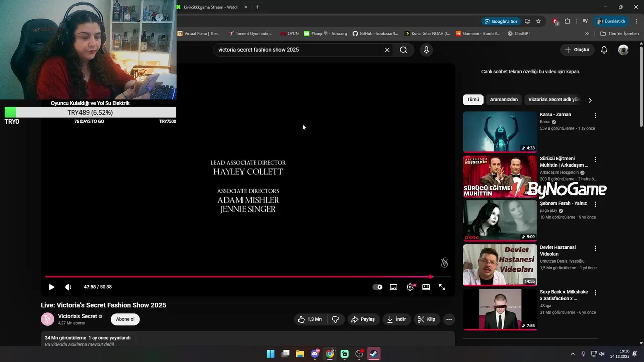Open the Chrome extensions puzzle icon
644x362 pixels.
point(568,21)
